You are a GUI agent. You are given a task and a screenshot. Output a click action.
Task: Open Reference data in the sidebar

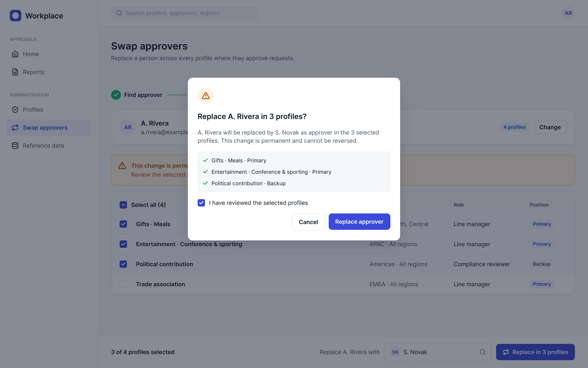[49, 145]
